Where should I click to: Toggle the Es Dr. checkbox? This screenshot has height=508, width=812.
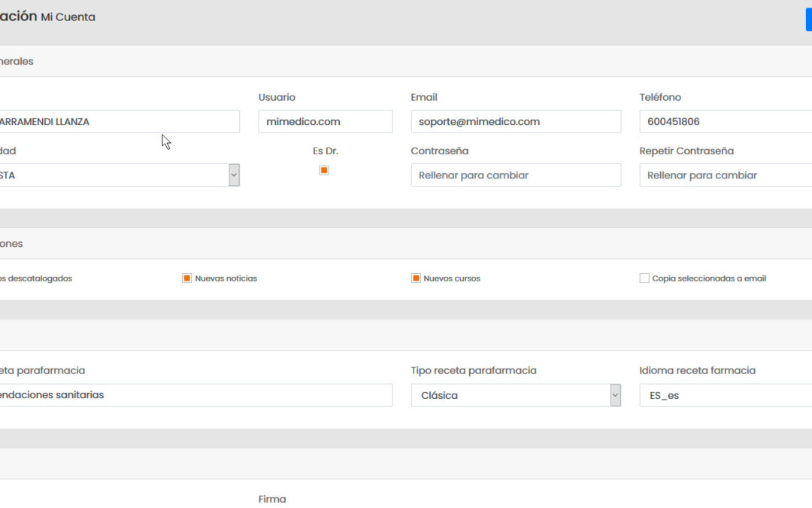324,170
